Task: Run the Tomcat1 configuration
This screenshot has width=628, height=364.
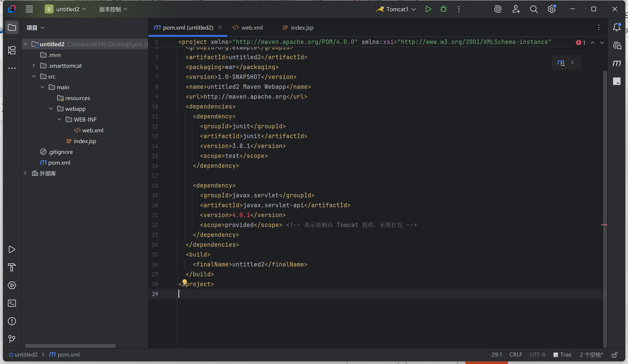Action: click(x=428, y=9)
